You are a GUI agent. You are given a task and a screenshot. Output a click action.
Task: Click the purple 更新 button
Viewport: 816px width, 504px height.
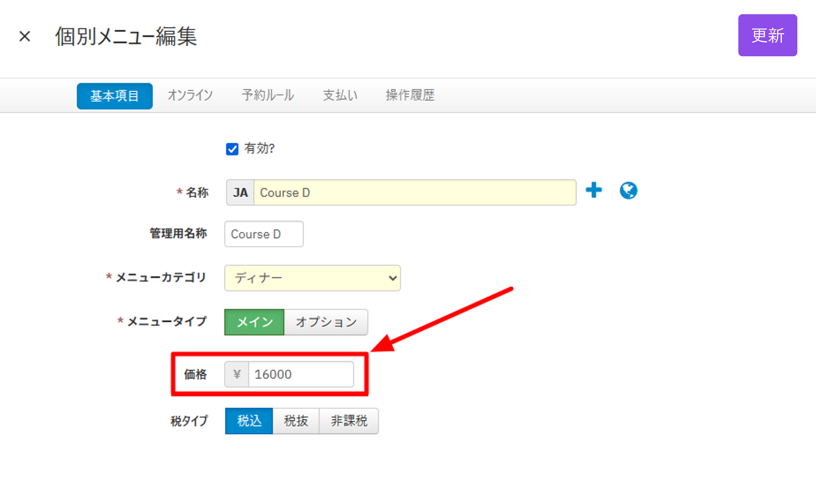click(767, 35)
